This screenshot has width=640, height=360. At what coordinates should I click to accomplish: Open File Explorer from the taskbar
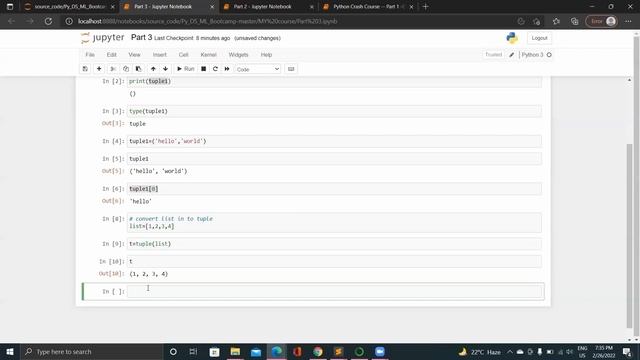tap(235, 351)
